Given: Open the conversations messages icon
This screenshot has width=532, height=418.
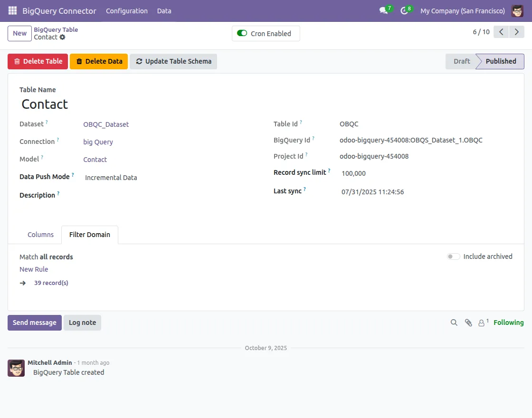Looking at the screenshot, I should [x=384, y=10].
